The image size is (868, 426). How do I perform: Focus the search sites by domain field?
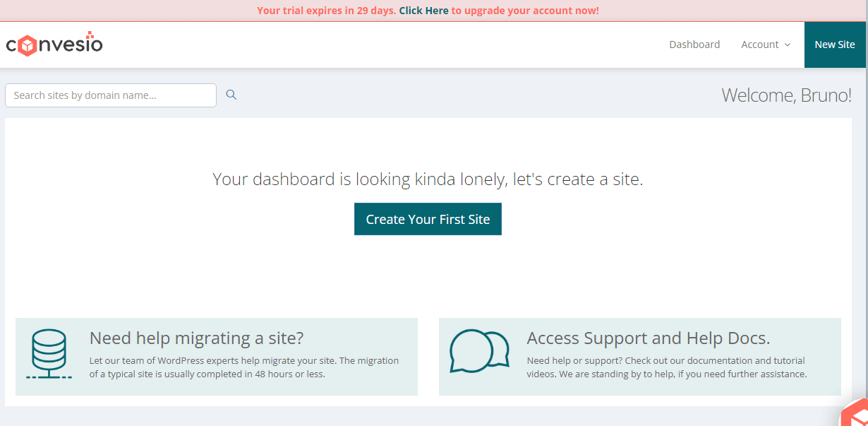[111, 95]
